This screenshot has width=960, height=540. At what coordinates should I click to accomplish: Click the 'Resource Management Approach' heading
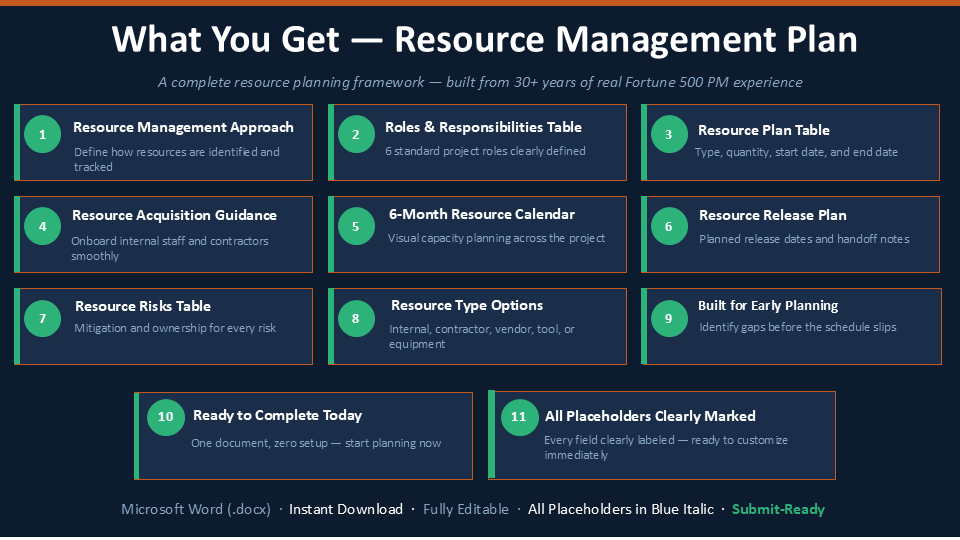(x=183, y=127)
